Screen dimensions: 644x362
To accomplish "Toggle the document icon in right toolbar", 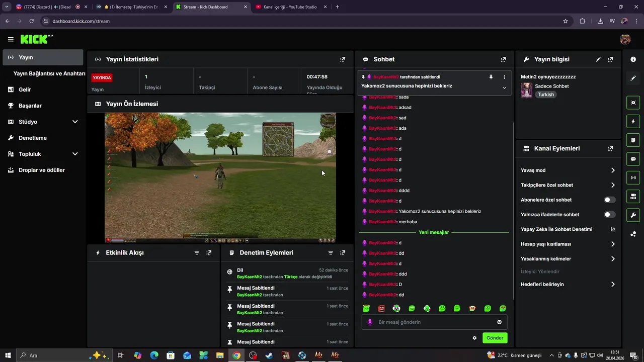I will pyautogui.click(x=633, y=140).
